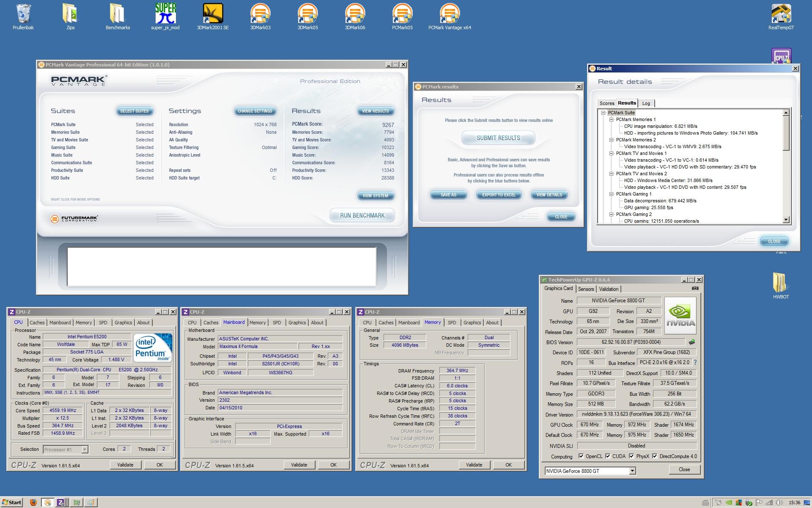Image resolution: width=812 pixels, height=508 pixels.
Task: Click GPU-Z taskbar button
Action: click(77, 502)
